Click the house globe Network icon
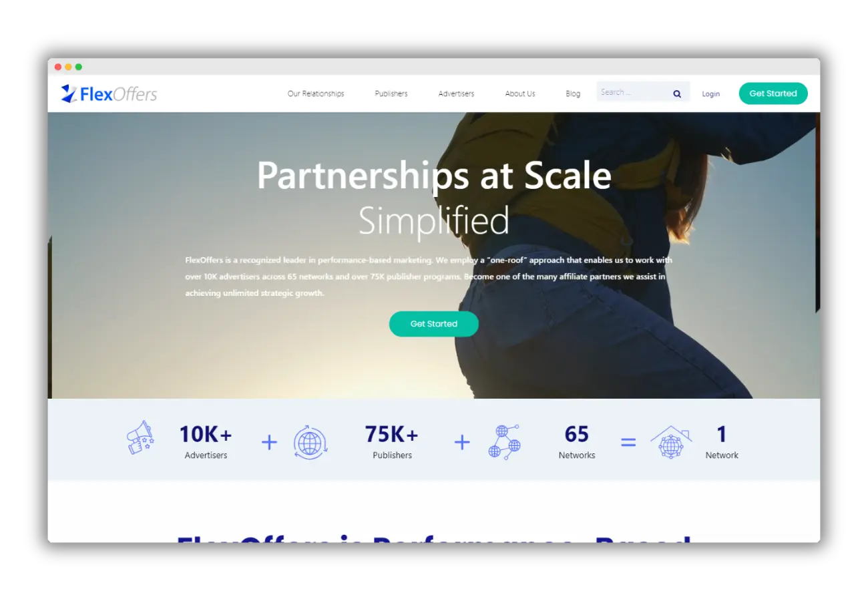The image size is (868, 601). coord(671,442)
